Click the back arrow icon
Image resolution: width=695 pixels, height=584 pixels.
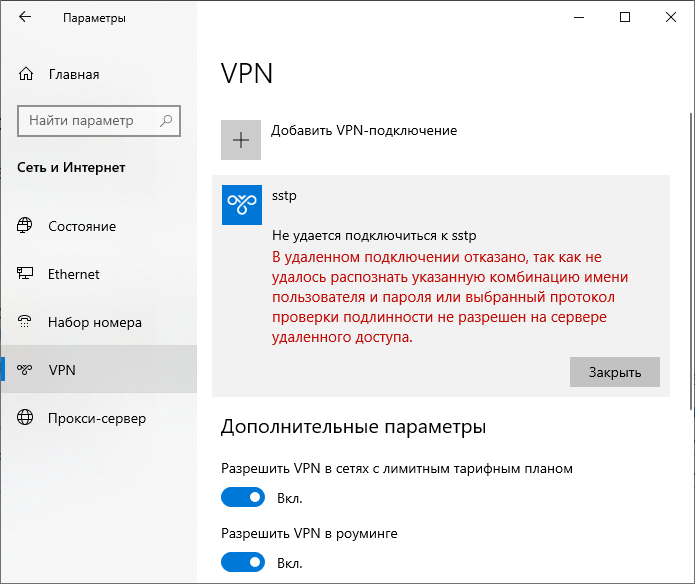(25, 17)
